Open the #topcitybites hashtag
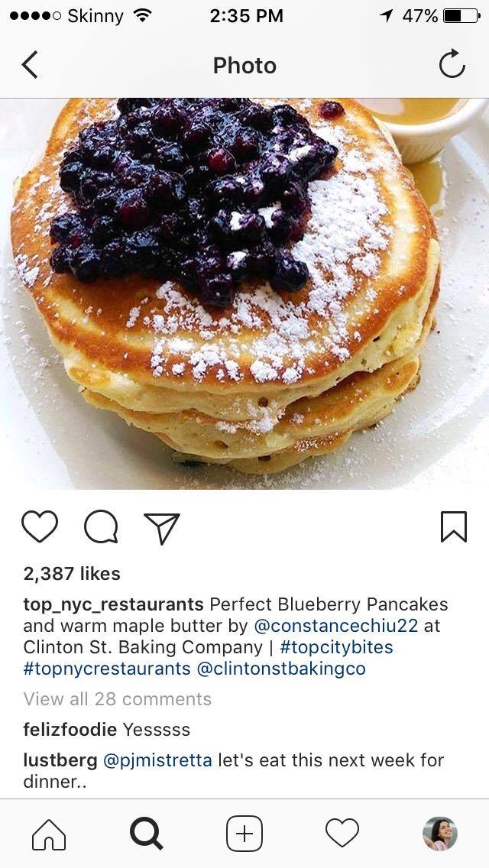 pos(337,647)
